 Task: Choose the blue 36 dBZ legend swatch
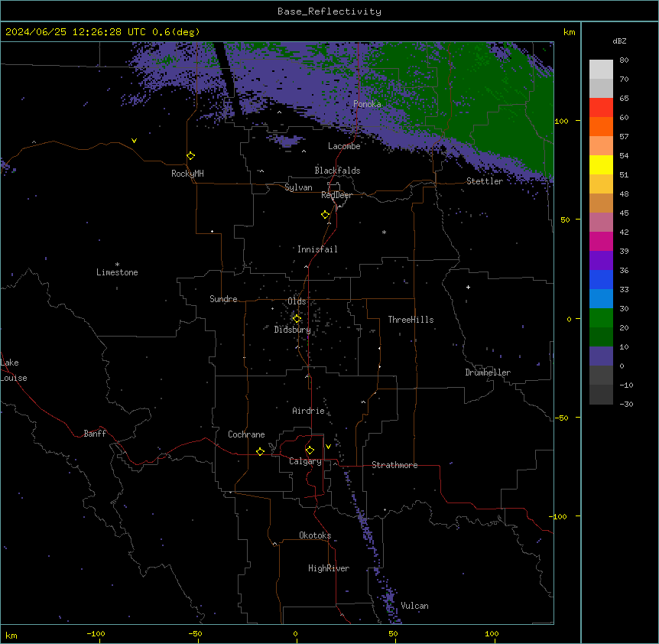pyautogui.click(x=601, y=279)
